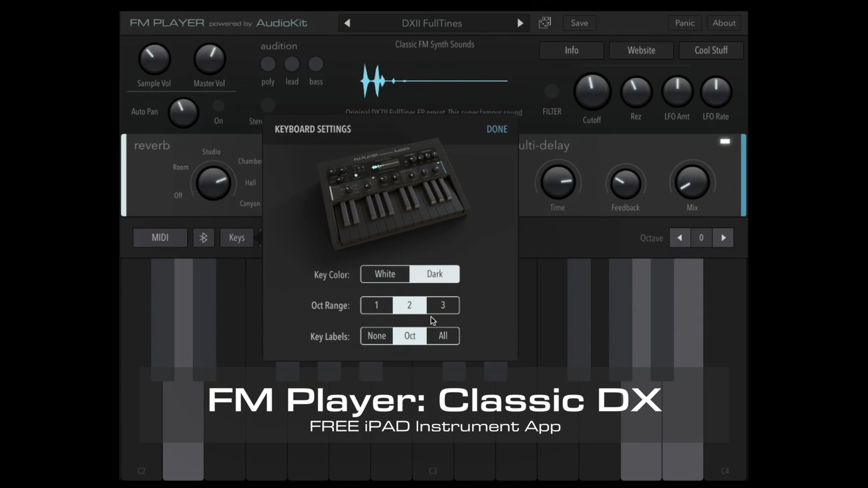
Task: Click the Sample Vol knob
Action: 154,59
